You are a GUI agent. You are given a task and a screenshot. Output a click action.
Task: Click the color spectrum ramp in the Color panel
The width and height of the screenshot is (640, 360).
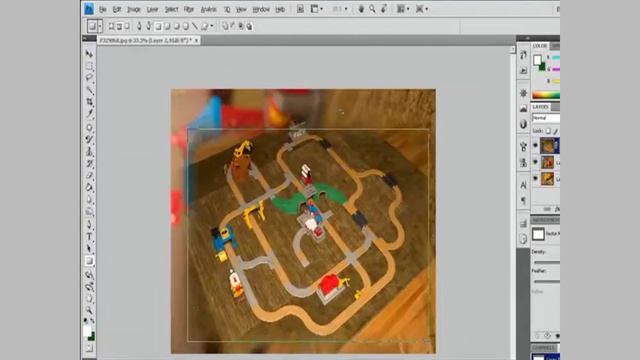[x=546, y=95]
